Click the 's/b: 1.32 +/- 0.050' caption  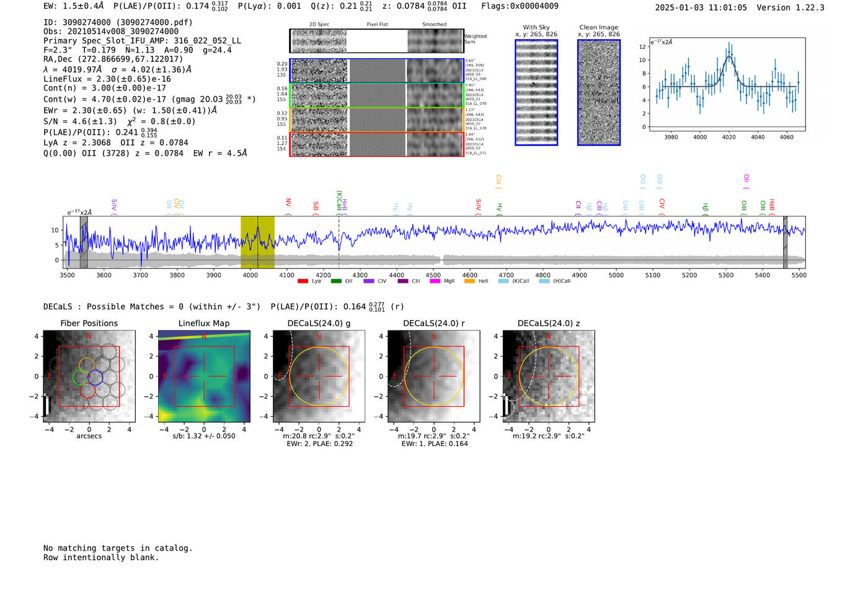click(204, 436)
